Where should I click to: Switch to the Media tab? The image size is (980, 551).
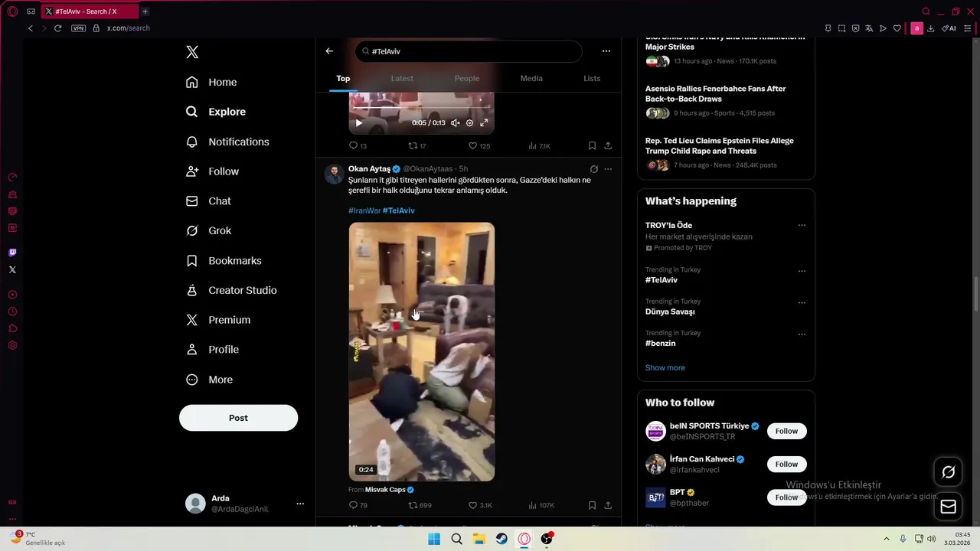tap(531, 78)
